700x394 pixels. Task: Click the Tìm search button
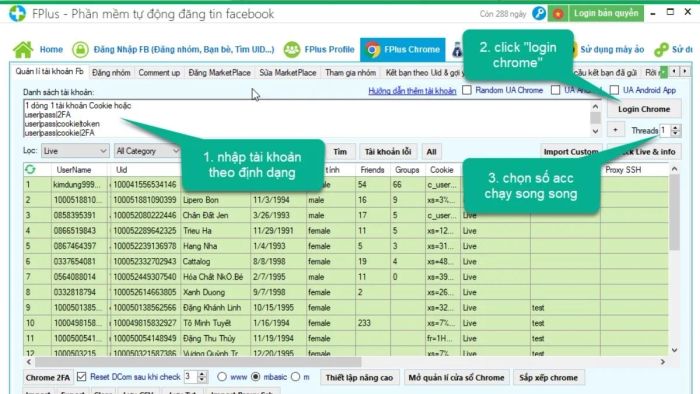click(340, 152)
